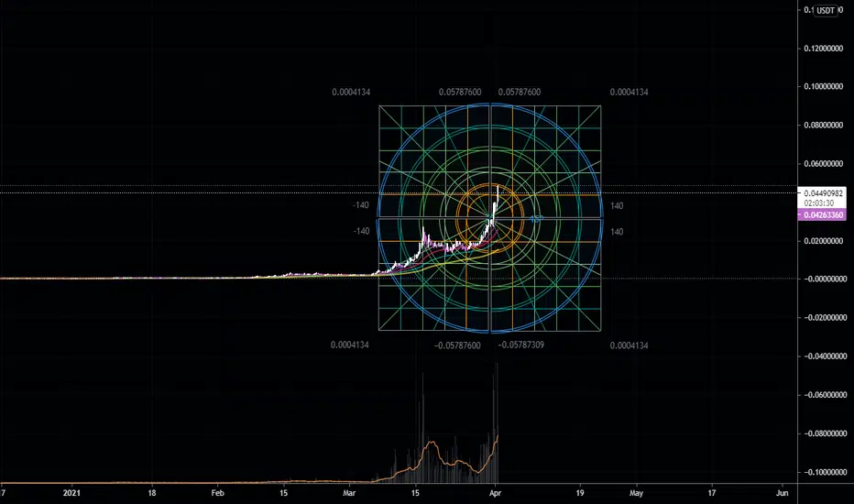Click the 02:03:30 bar countdown timer

(818, 203)
